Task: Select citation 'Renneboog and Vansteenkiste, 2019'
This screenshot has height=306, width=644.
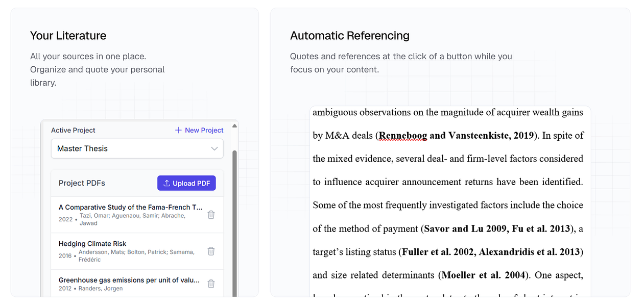Action: [x=457, y=136]
